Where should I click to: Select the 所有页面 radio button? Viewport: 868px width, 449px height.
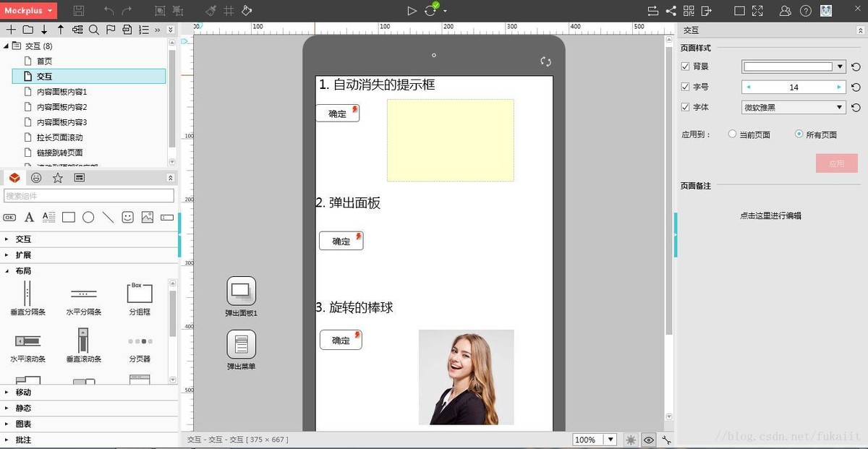[x=799, y=134]
